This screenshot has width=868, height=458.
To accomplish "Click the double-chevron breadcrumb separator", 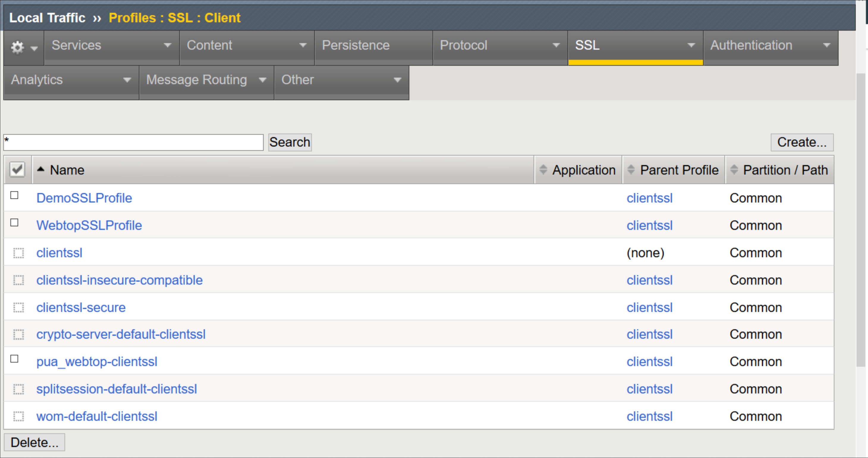I will pos(97,18).
